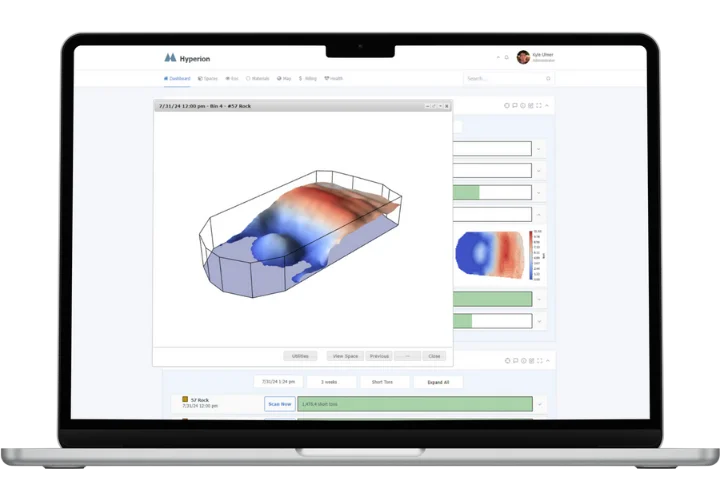Viewport: 720px width, 500px height.
Task: Open the 3 weeks time range dropdown
Action: coord(329,381)
